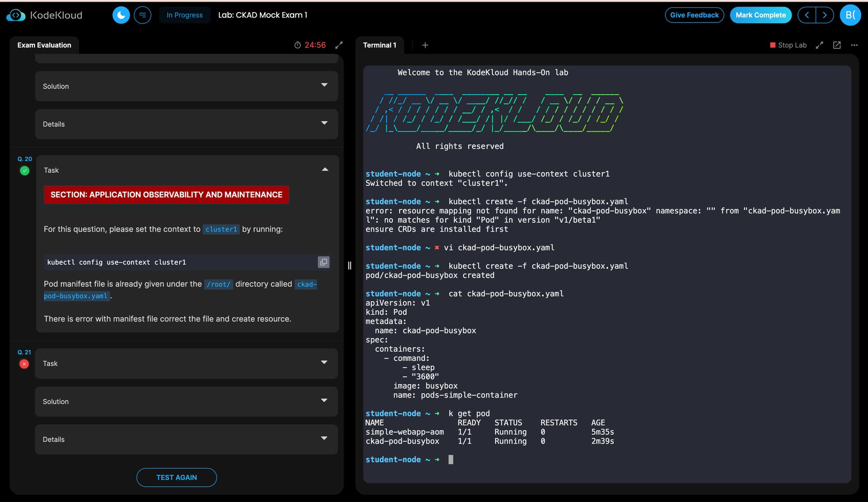Expand the Q. 21 Solution section
The image size is (868, 502).
click(x=324, y=401)
